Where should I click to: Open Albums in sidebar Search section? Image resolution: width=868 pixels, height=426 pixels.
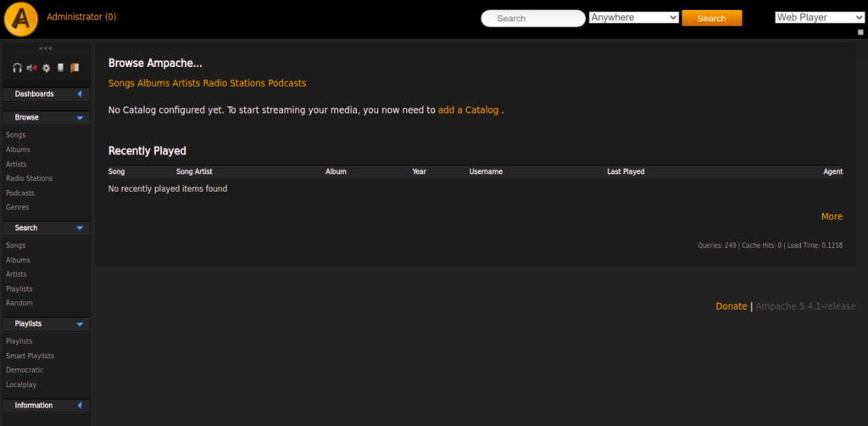click(x=19, y=260)
